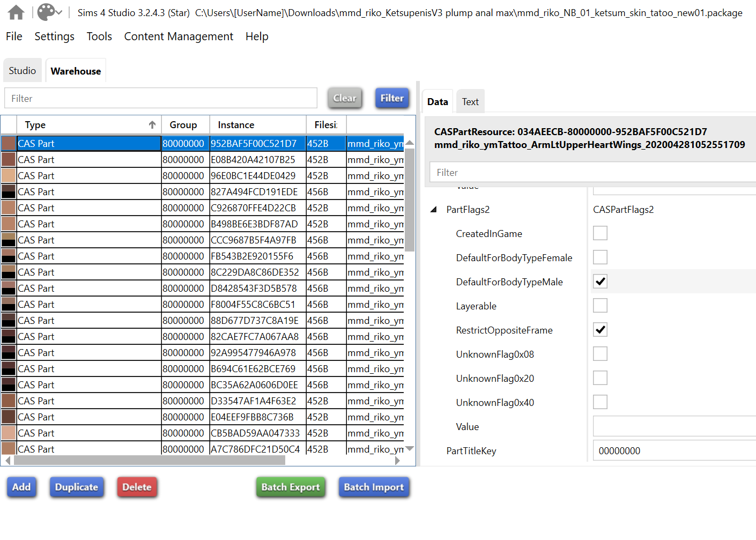The image size is (756, 540).
Task: Toggle the UnknownFlag0x20 checkbox
Action: (601, 378)
